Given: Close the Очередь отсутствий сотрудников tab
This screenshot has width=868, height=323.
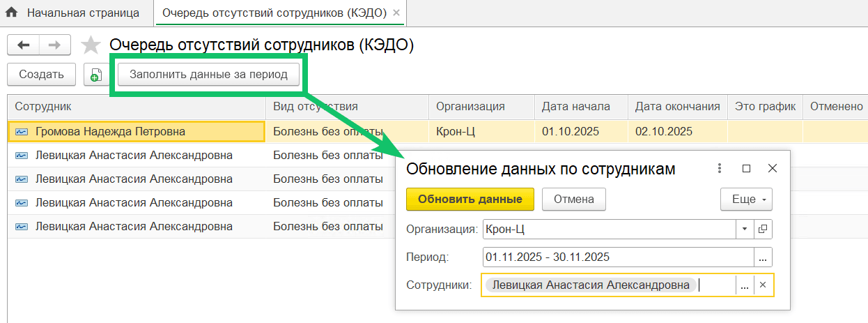Looking at the screenshot, I should click(x=396, y=13).
